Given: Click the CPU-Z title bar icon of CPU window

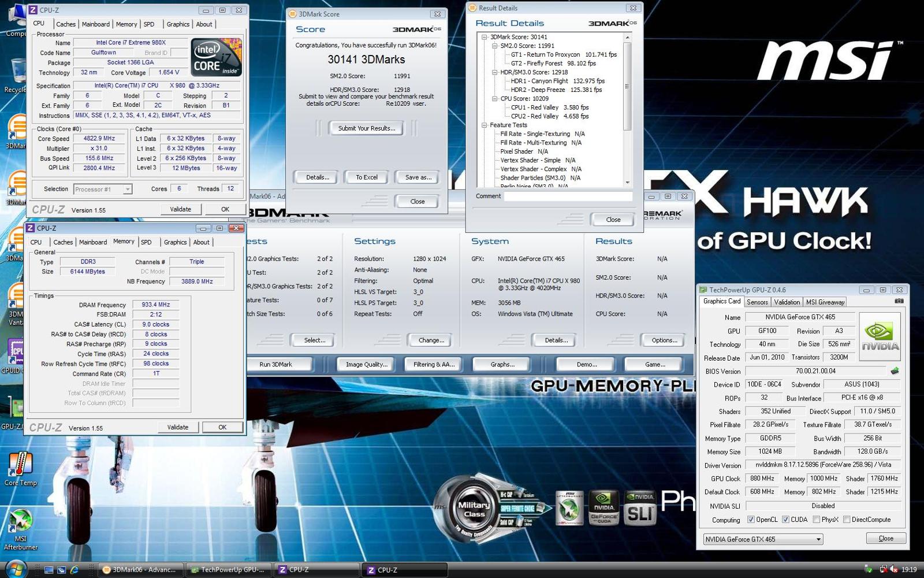Looking at the screenshot, I should click(32, 10).
